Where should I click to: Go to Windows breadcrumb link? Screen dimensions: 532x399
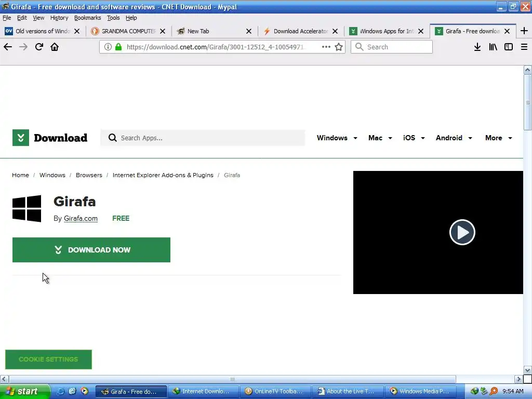pyautogui.click(x=52, y=175)
